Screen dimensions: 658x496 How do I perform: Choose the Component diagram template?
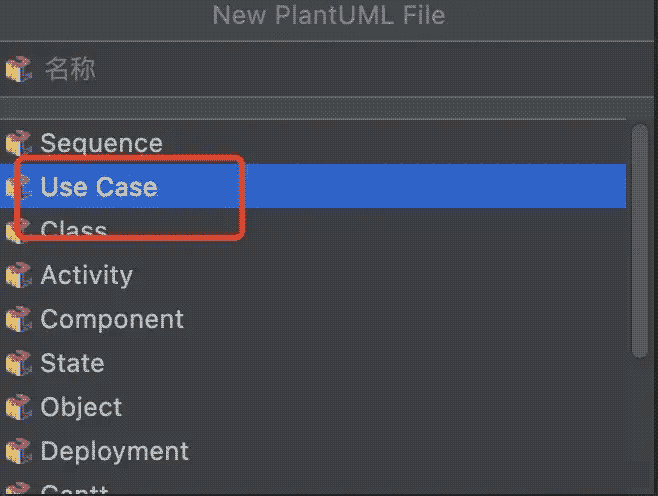[x=112, y=319]
